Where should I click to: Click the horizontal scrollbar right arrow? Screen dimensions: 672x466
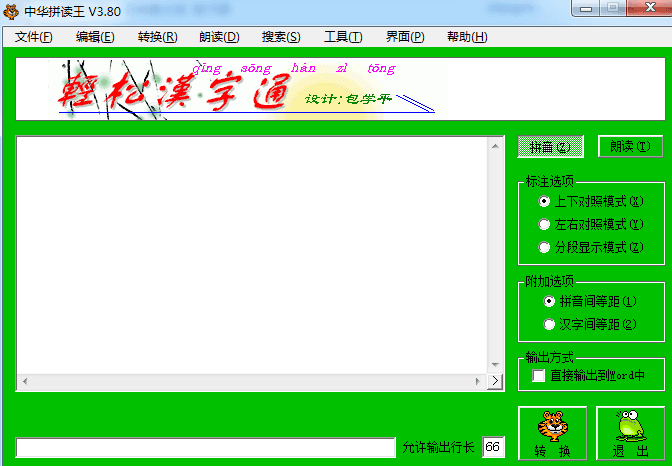(478, 381)
